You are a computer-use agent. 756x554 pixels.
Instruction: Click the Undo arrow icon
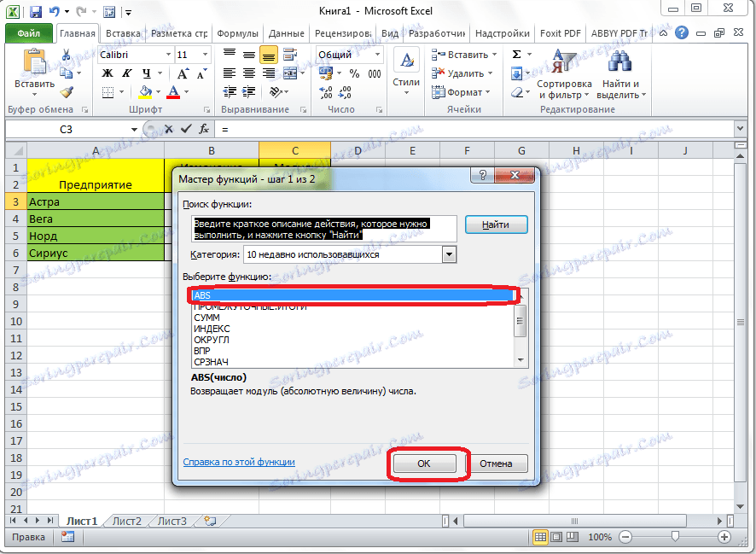point(55,12)
